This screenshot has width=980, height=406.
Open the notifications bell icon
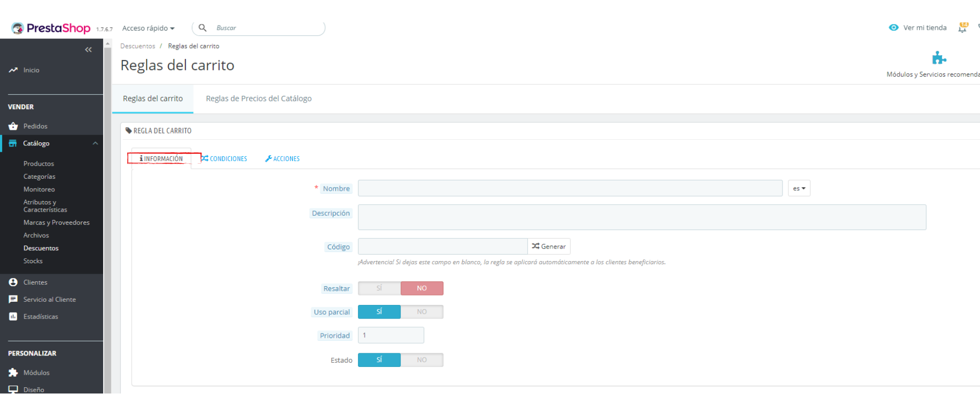click(963, 28)
